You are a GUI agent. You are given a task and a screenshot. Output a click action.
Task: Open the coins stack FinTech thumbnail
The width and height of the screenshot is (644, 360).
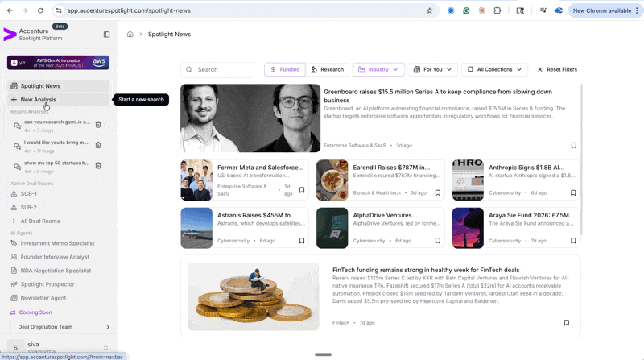[x=254, y=296]
